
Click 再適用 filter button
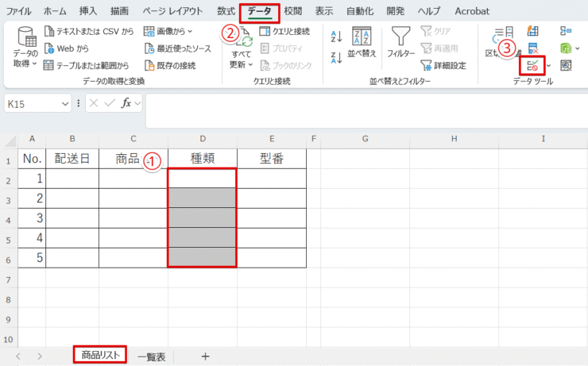point(439,48)
